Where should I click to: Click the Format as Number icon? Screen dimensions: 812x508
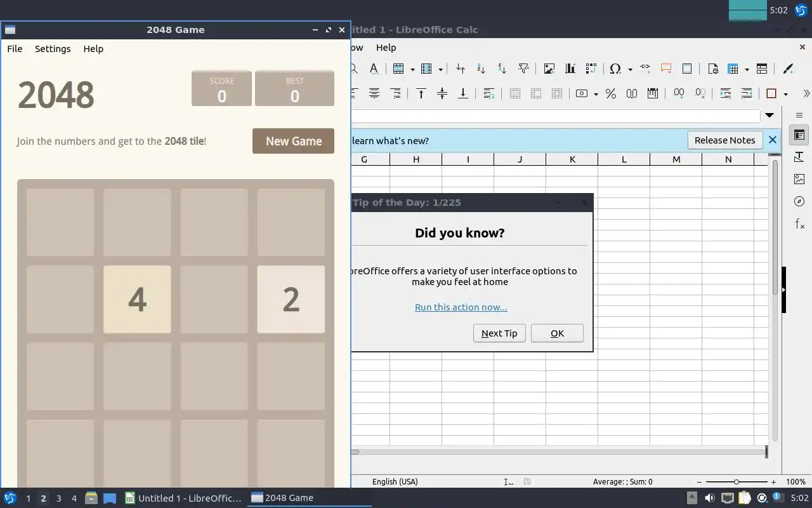632,93
